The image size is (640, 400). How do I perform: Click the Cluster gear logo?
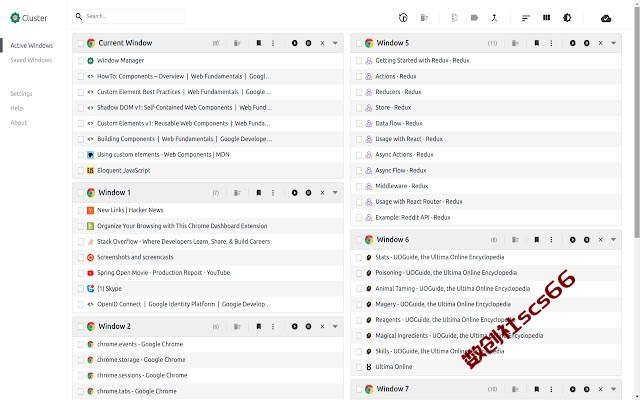point(15,18)
